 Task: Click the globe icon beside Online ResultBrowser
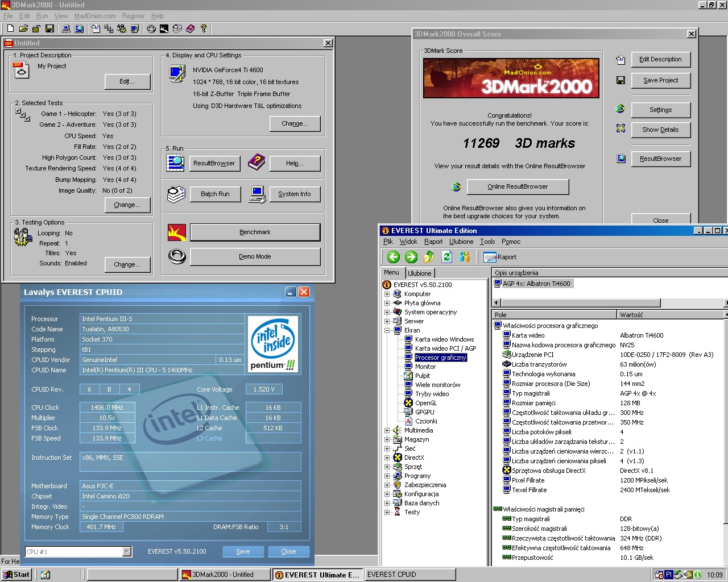(456, 186)
